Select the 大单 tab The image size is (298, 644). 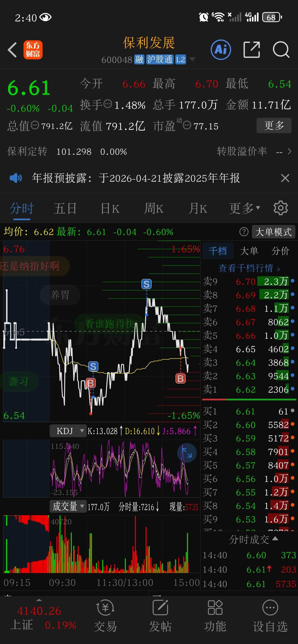pyautogui.click(x=249, y=251)
